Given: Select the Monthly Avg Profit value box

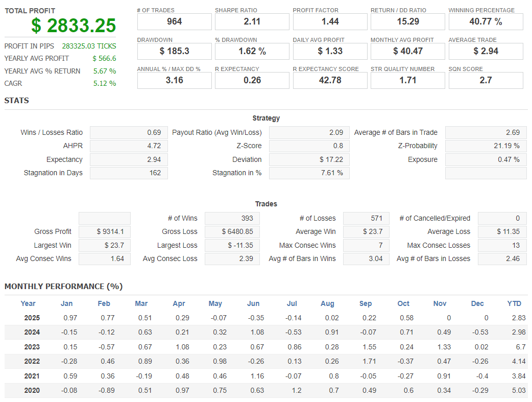Looking at the screenshot, I should pos(408,51).
